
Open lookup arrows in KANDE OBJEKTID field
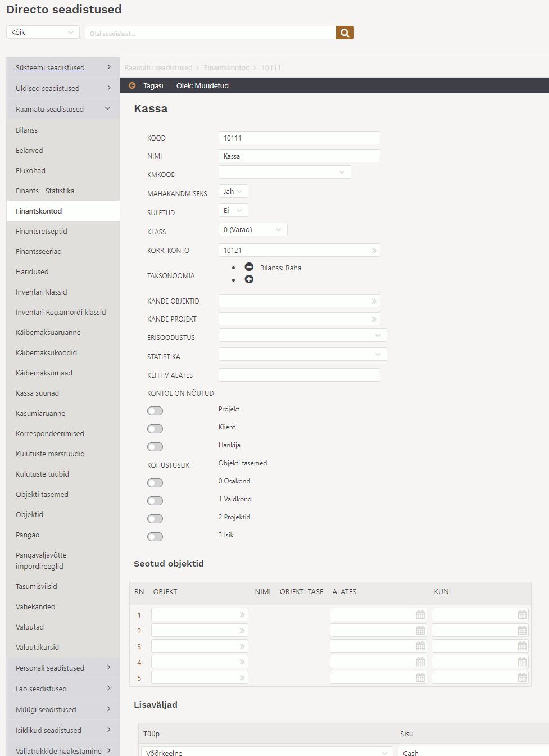click(374, 301)
